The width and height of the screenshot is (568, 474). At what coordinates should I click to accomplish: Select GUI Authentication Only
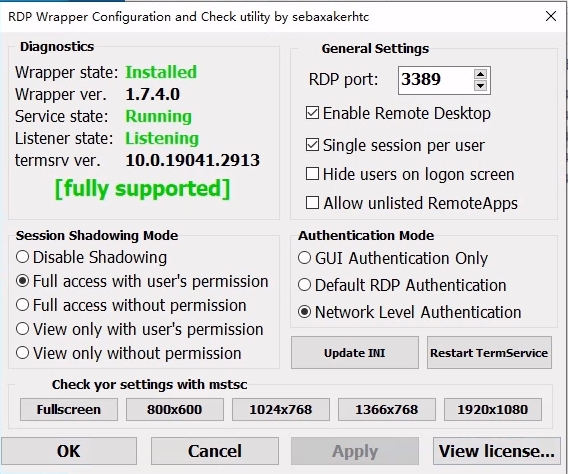304,258
